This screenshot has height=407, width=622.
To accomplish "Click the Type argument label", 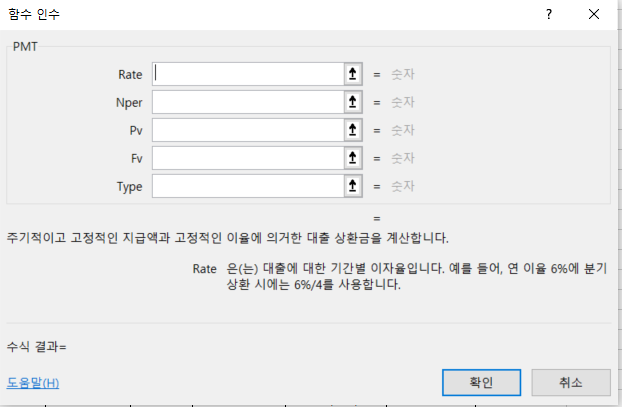I will coord(129,186).
